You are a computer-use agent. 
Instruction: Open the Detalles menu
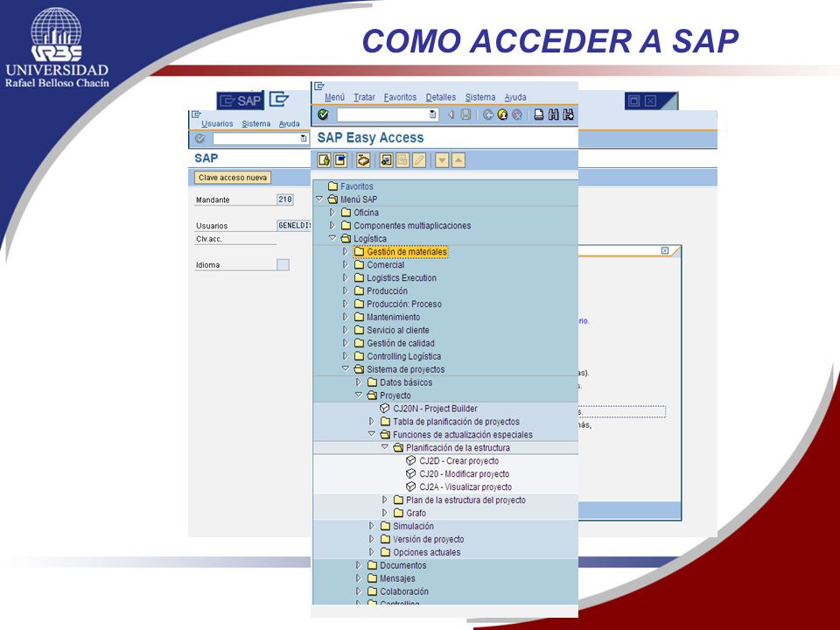click(x=441, y=97)
